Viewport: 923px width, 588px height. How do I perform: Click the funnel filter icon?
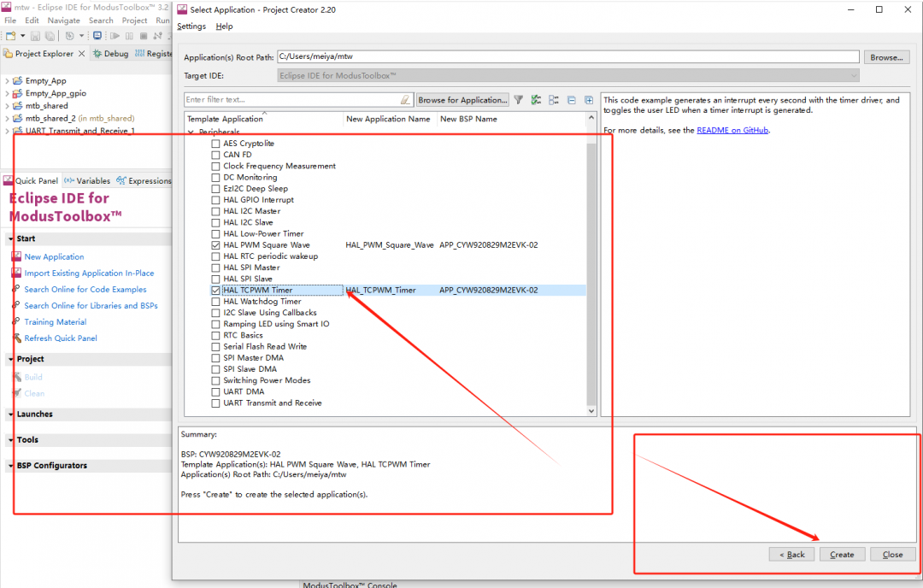[518, 99]
